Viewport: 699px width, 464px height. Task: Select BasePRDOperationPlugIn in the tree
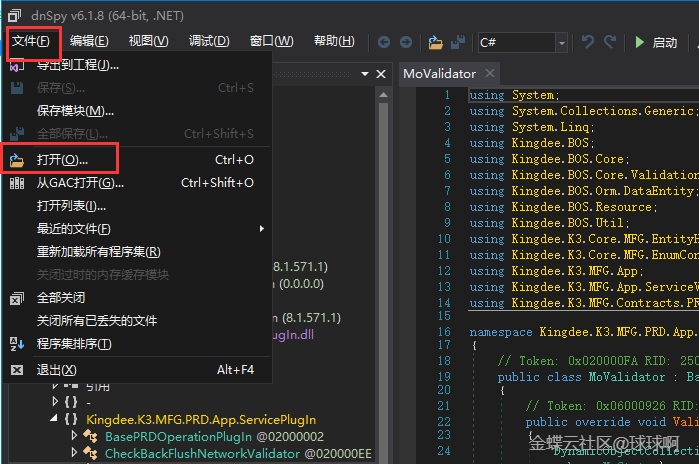click(214, 437)
